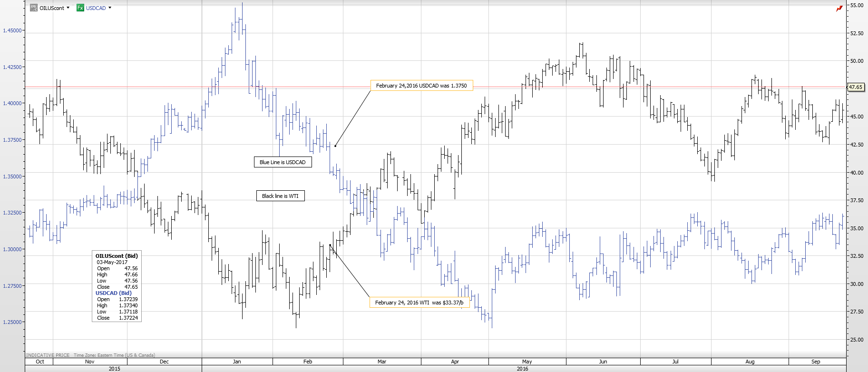Click the 'Black line is WTI' text box
The width and height of the screenshot is (868, 372).
[280, 196]
